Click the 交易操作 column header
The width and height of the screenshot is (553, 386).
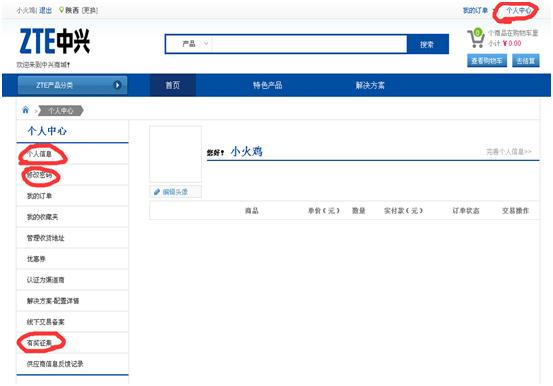click(x=515, y=211)
